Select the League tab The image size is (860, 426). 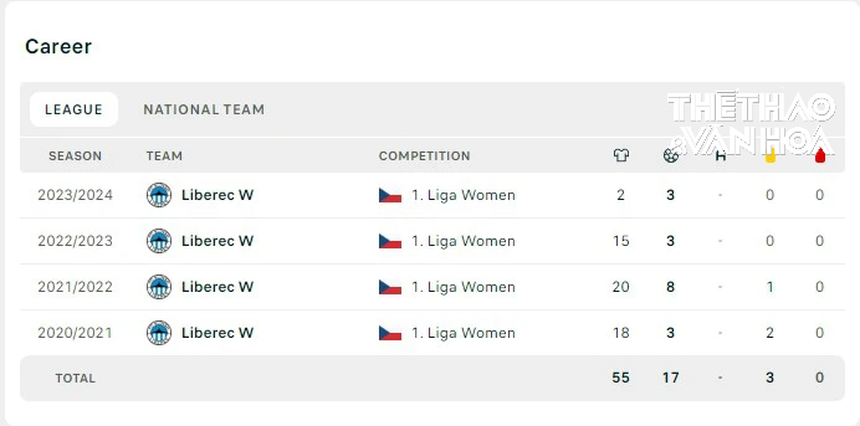(x=74, y=110)
